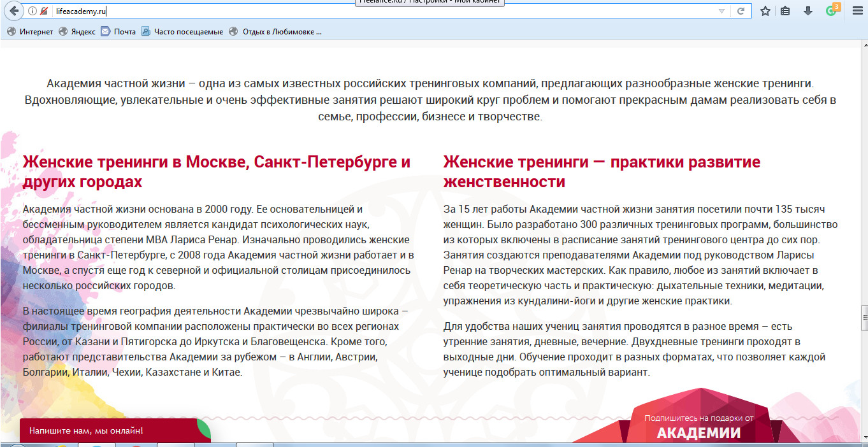This screenshot has width=868, height=447.
Task: Go back using the browser back arrow
Action: (13, 11)
